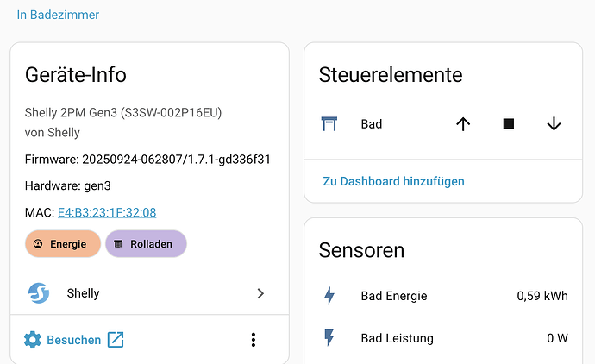Click the Hardware: gen3 text
Viewport: 595px width, 364px height.
(x=68, y=186)
